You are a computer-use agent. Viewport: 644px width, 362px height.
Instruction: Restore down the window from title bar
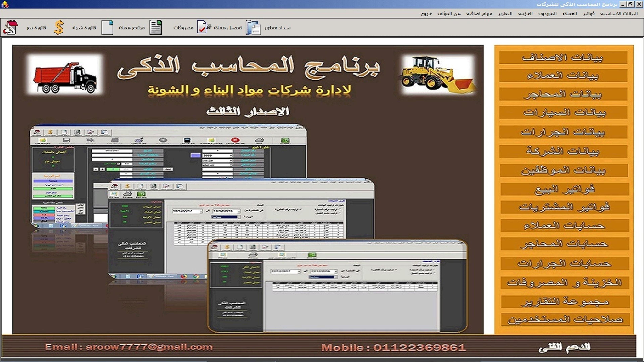(631, 4)
